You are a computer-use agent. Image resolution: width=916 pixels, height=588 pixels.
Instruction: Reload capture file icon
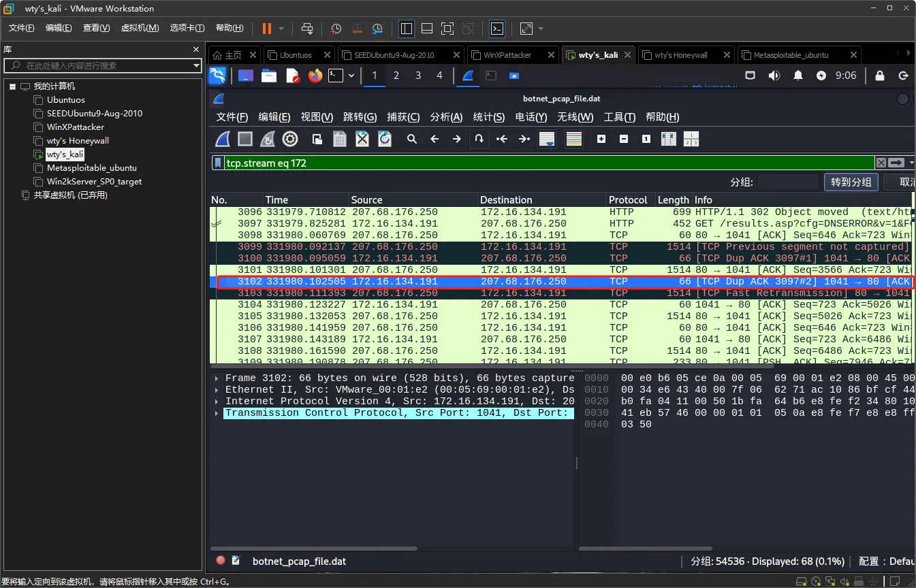[385, 140]
